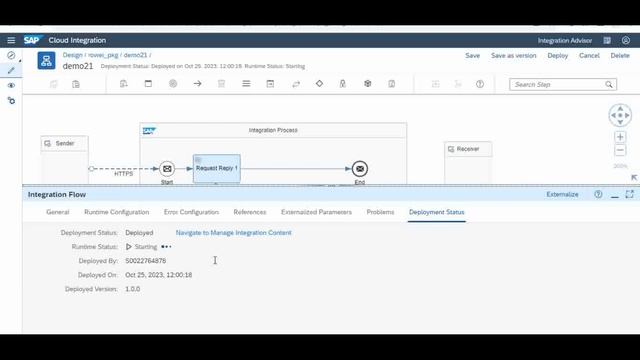Click the Deployed Version value 1.0.0
This screenshot has height=360, width=640.
tap(133, 289)
